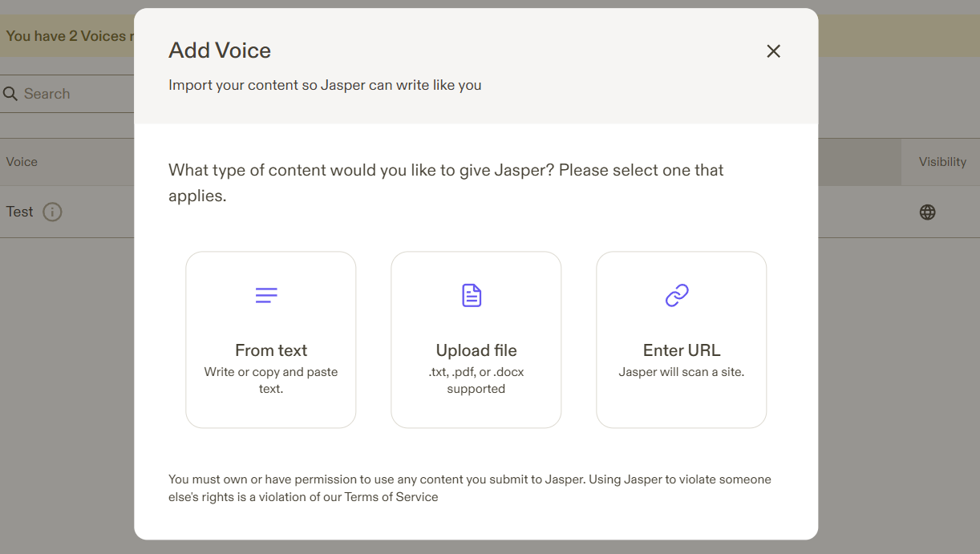Select the Test voice row name

click(20, 212)
